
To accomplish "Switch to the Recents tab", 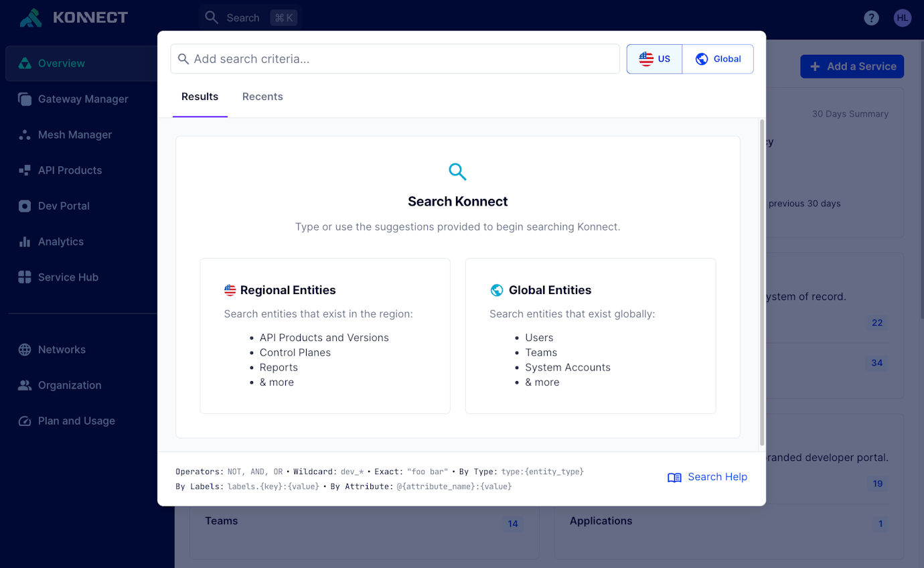I will (262, 96).
